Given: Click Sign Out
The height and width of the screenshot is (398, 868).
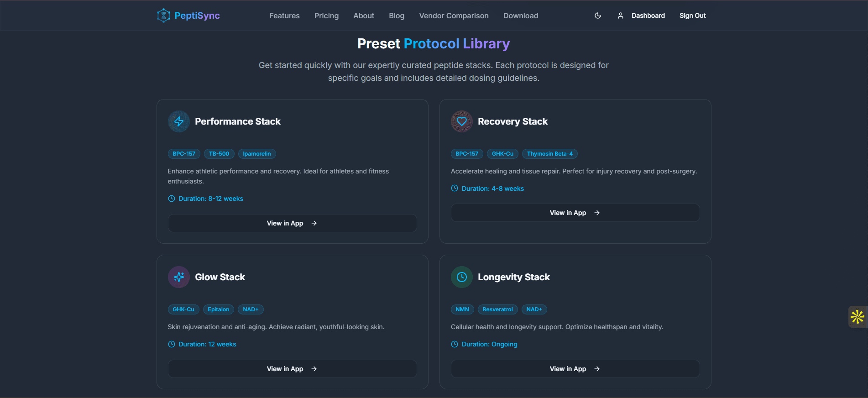Looking at the screenshot, I should click(x=692, y=16).
